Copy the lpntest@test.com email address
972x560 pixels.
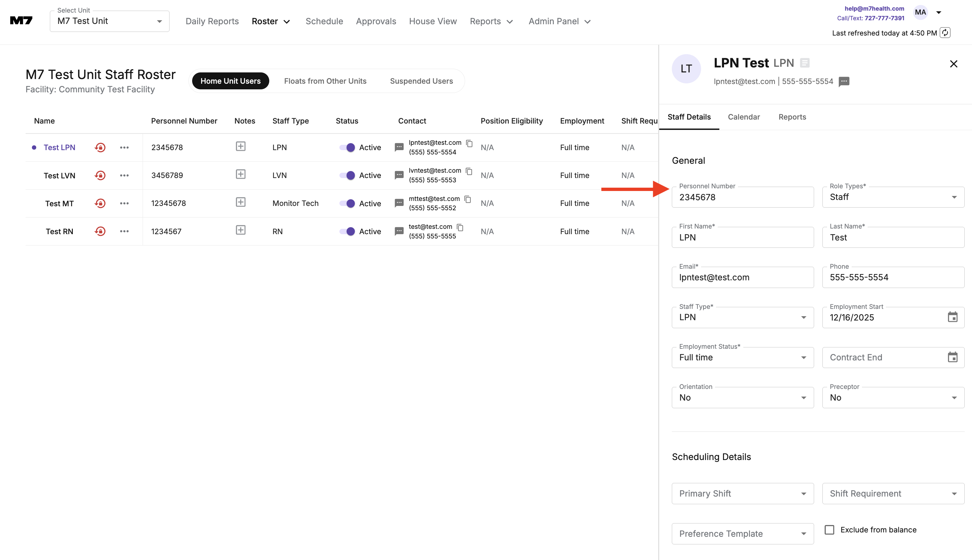pyautogui.click(x=469, y=143)
